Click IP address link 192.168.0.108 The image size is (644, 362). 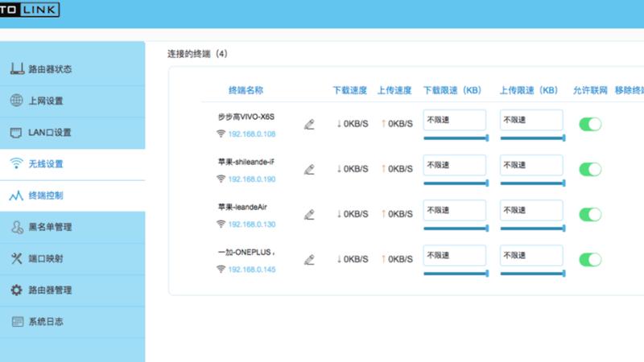tap(252, 134)
